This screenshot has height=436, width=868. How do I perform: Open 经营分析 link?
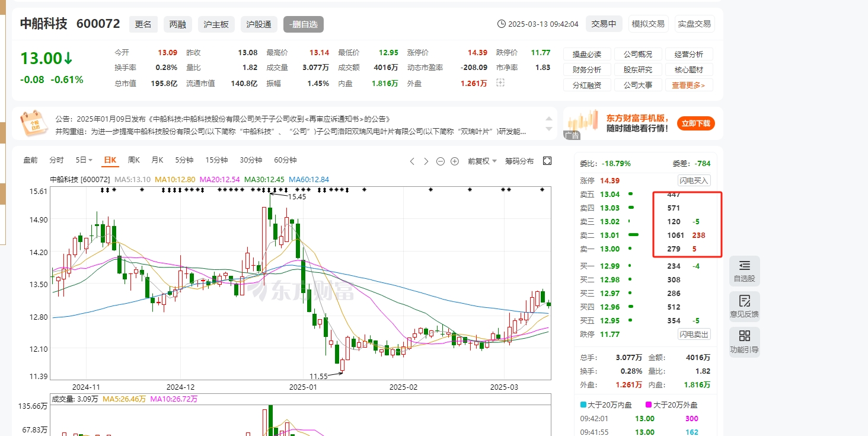coord(689,54)
